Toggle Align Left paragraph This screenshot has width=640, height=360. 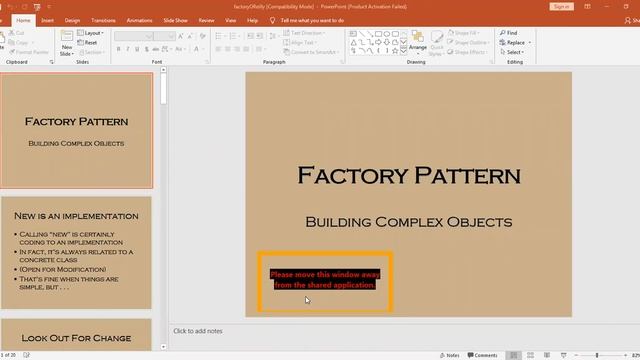218,49
